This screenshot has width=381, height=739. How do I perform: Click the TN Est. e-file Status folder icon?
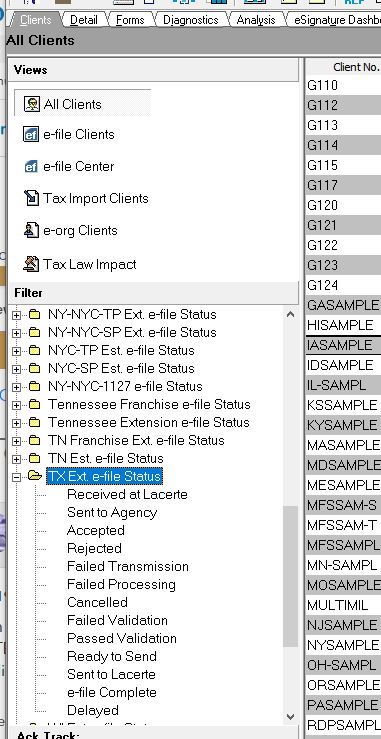(x=34, y=458)
